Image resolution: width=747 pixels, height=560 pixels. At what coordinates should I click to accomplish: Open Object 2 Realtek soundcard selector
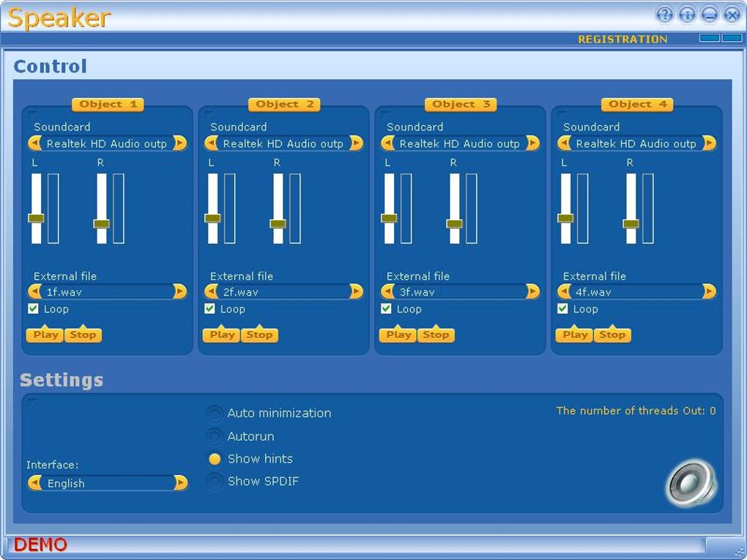click(x=283, y=143)
